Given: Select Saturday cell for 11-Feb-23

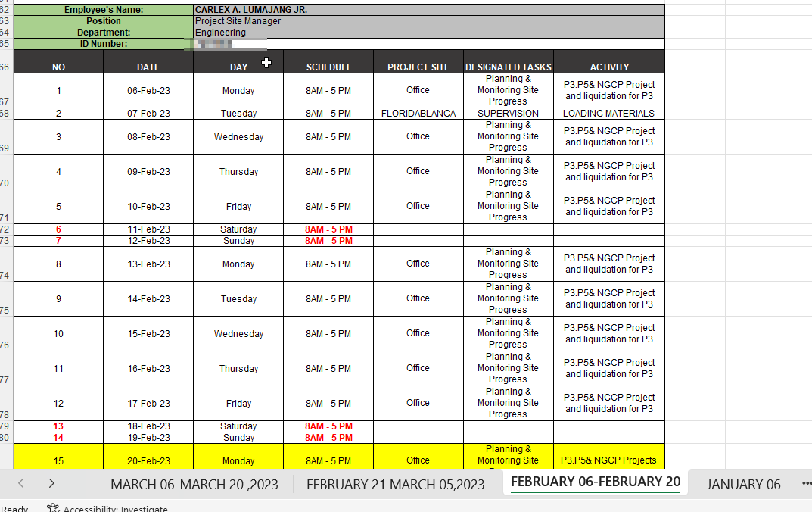Looking at the screenshot, I should (x=238, y=229).
